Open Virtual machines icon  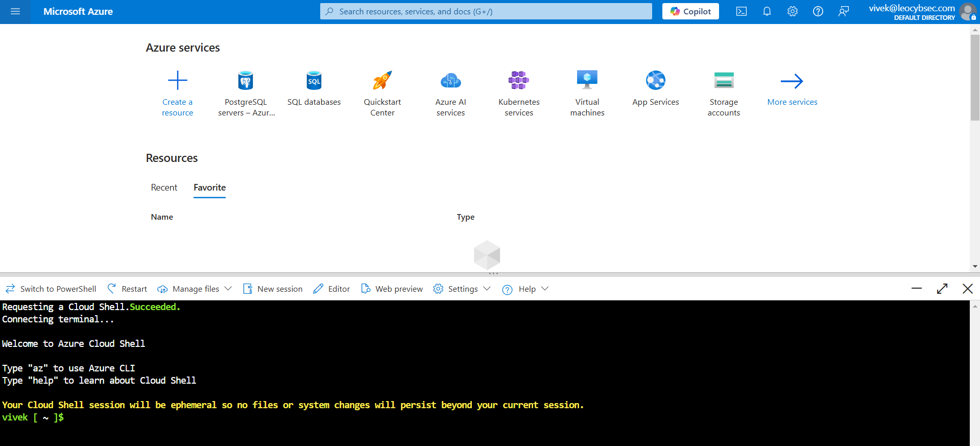click(x=587, y=80)
